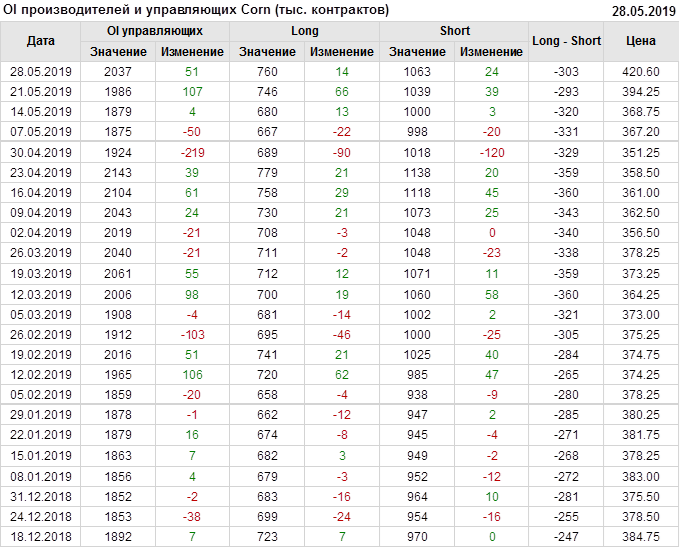
Task: Click the report date in top-right corner
Action: point(643,11)
